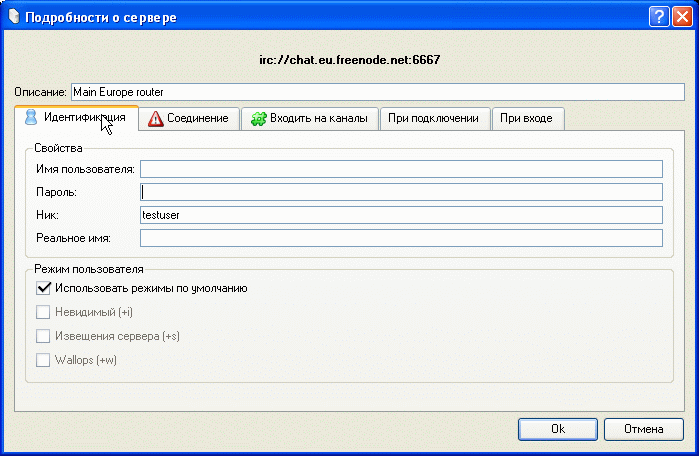Go to the При входе tab
Screen dimensions: 699x456
click(526, 119)
